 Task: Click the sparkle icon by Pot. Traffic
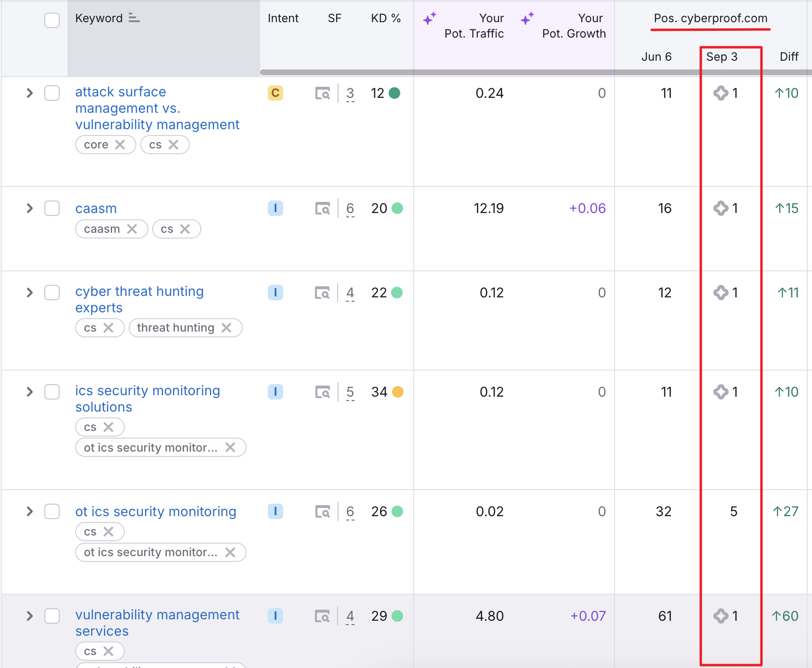pyautogui.click(x=429, y=19)
